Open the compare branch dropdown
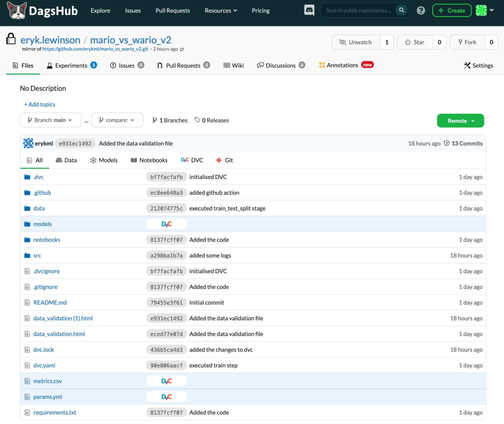This screenshot has height=424, width=504. coord(117,120)
